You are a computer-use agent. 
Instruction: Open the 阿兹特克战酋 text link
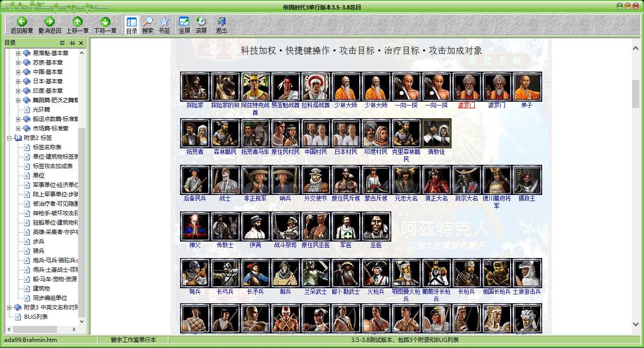click(x=256, y=109)
